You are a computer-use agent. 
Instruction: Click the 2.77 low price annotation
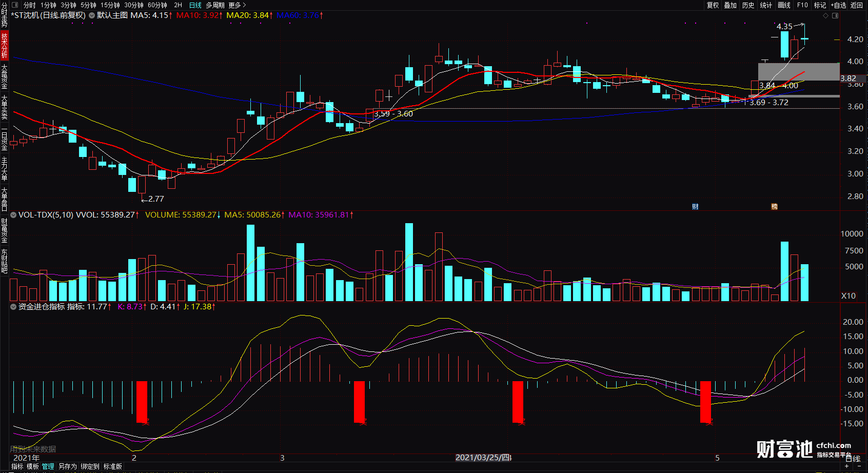pos(156,199)
